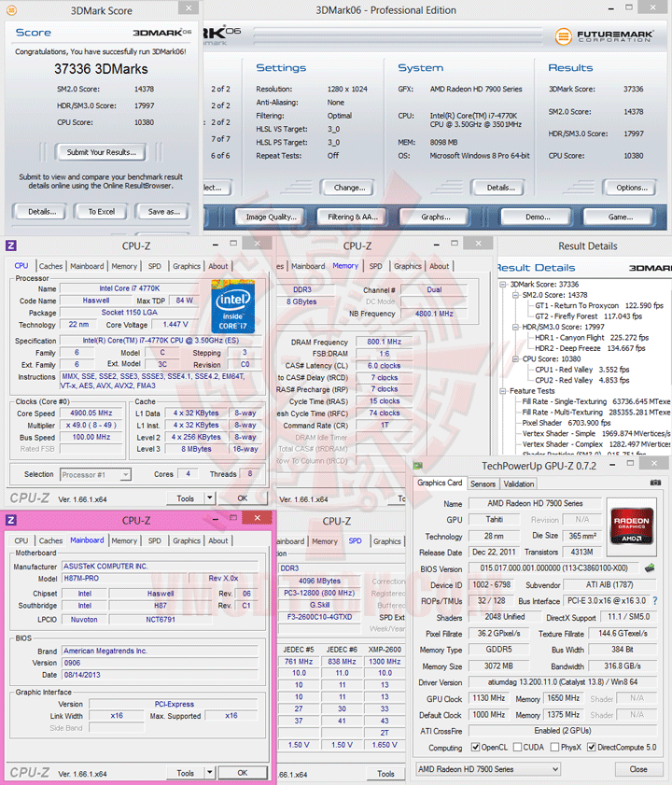Image resolution: width=672 pixels, height=785 pixels.
Task: Click Save as in 3DMark Score window
Action: pos(163,211)
